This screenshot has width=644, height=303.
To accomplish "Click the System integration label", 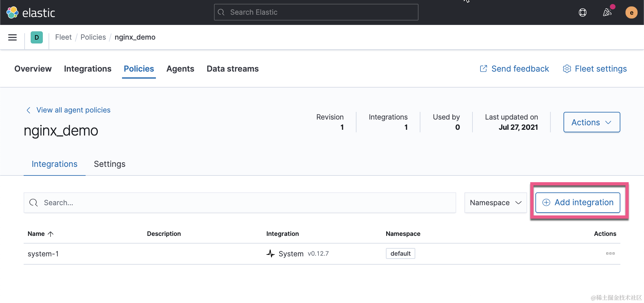I will (291, 254).
